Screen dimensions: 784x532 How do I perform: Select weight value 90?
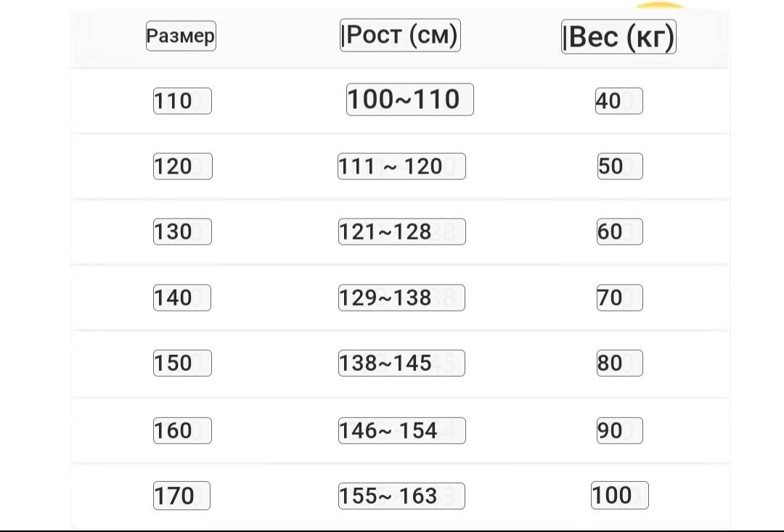click(619, 431)
